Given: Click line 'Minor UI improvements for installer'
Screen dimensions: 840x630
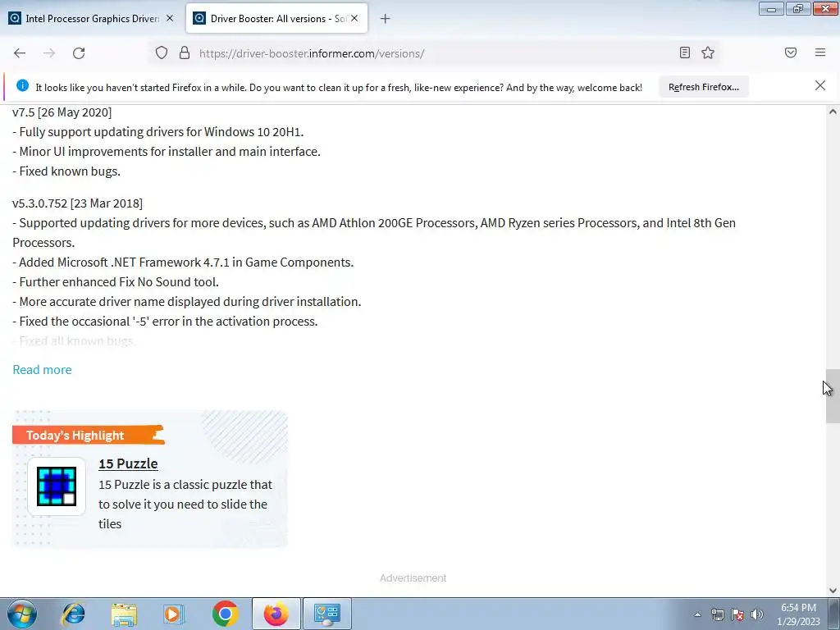Looking at the screenshot, I should 167,152.
